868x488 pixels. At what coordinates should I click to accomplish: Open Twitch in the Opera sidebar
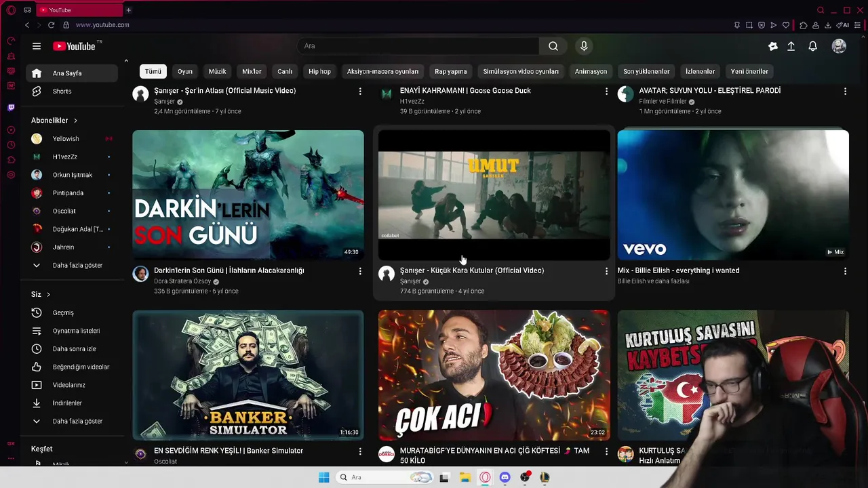[x=11, y=108]
